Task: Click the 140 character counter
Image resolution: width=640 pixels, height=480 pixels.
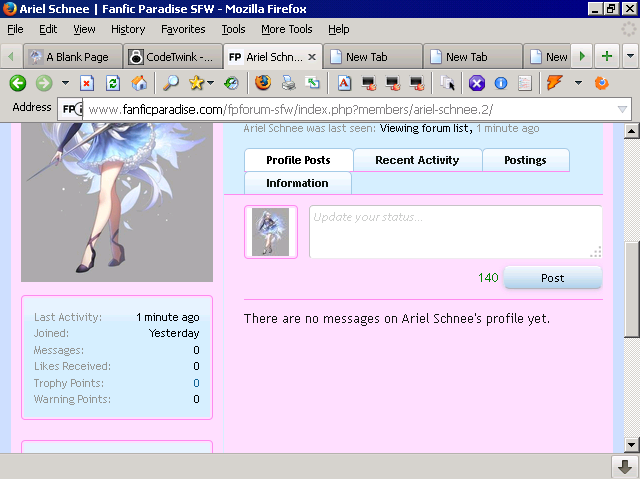Action: (488, 278)
